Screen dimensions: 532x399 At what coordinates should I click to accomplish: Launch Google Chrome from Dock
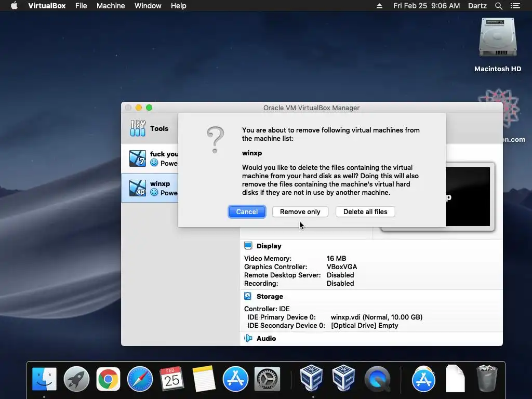[x=108, y=379]
